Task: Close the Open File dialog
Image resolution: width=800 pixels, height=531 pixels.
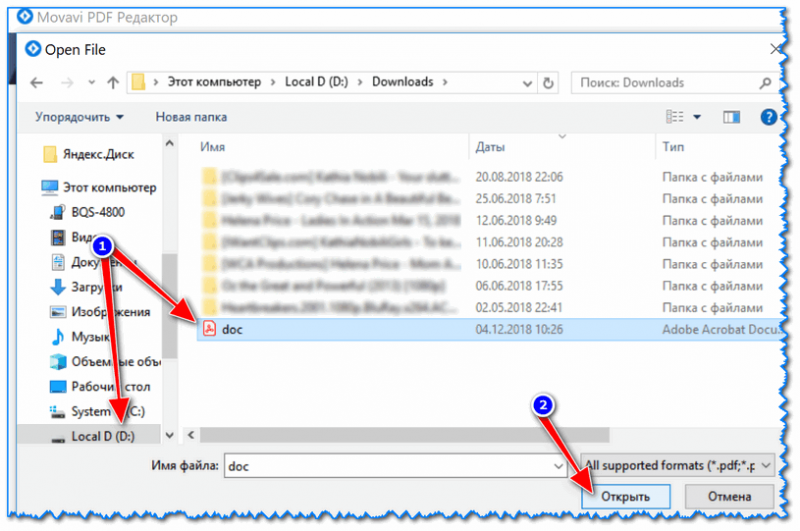Action: tap(776, 49)
